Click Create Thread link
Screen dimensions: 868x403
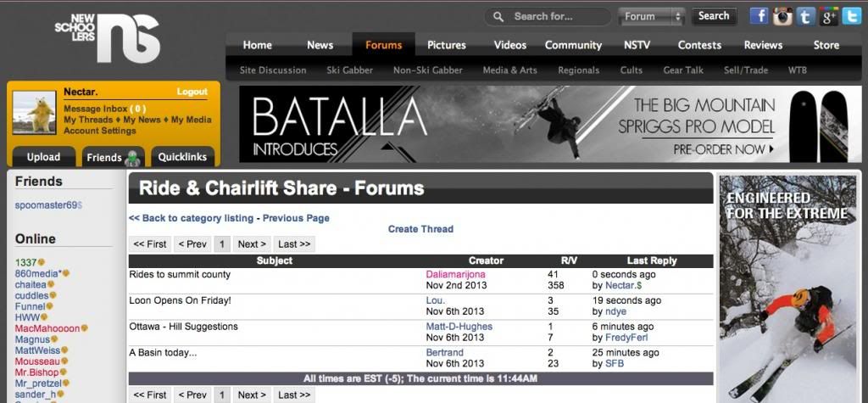coord(420,229)
